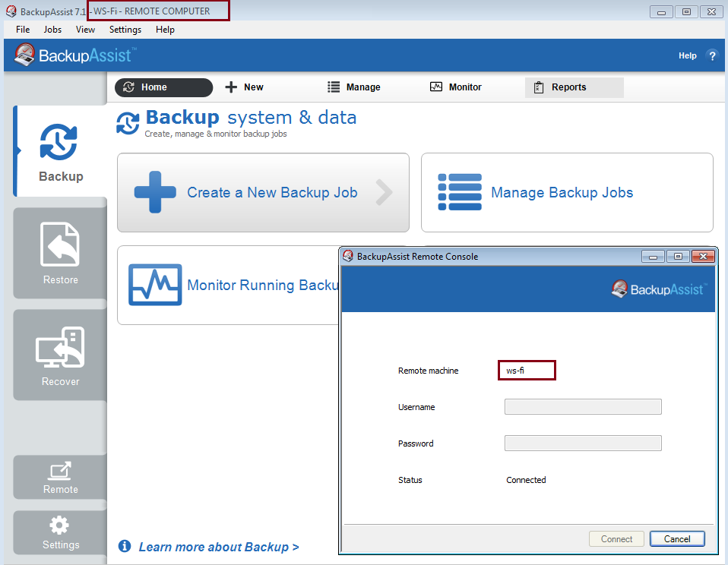Minimize the main BackupAssist window
728x565 pixels.
tap(662, 11)
